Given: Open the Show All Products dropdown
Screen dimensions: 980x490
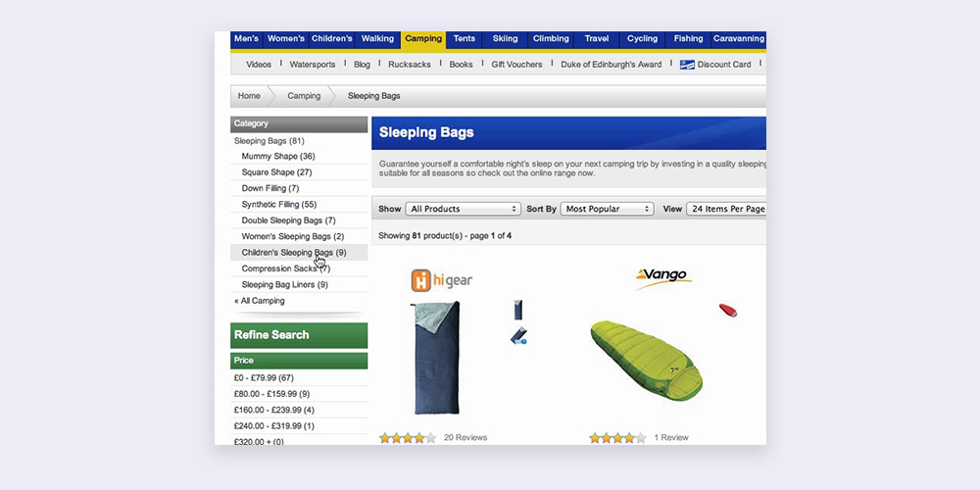Looking at the screenshot, I should (463, 209).
